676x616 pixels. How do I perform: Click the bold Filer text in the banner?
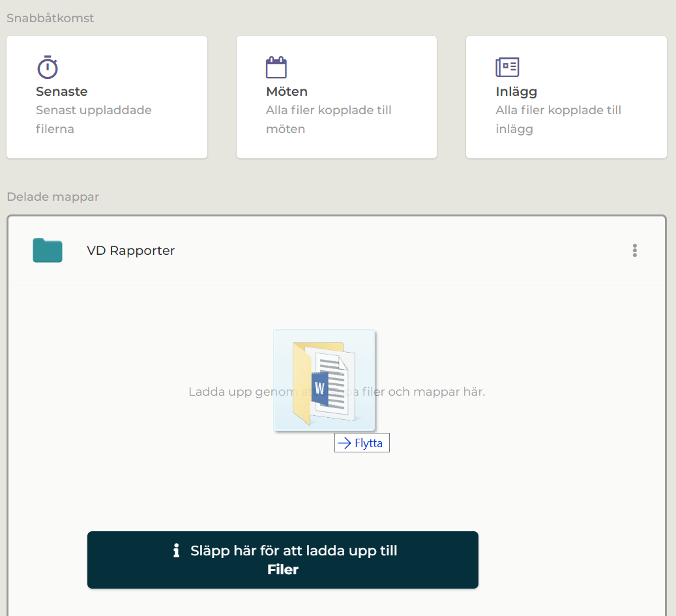point(283,570)
